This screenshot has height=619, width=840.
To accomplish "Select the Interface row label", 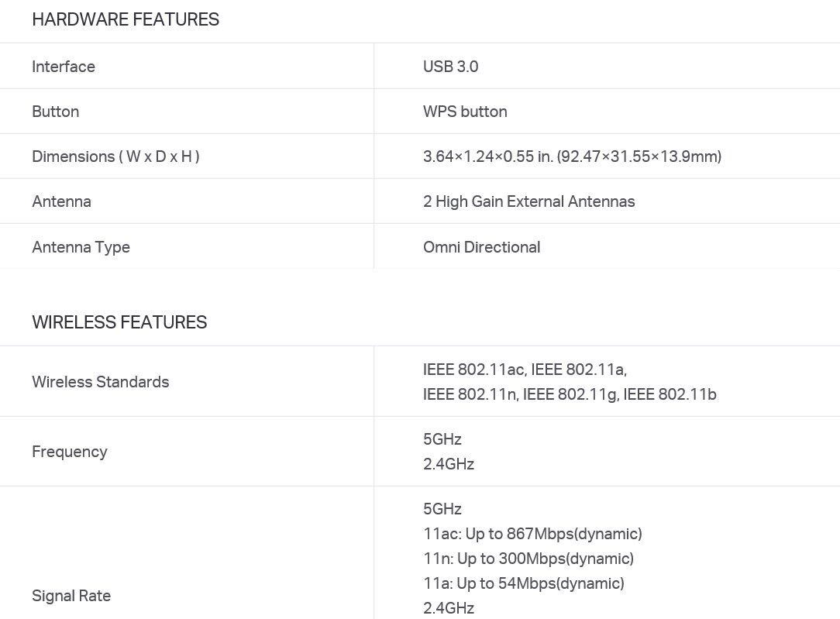I will (64, 67).
